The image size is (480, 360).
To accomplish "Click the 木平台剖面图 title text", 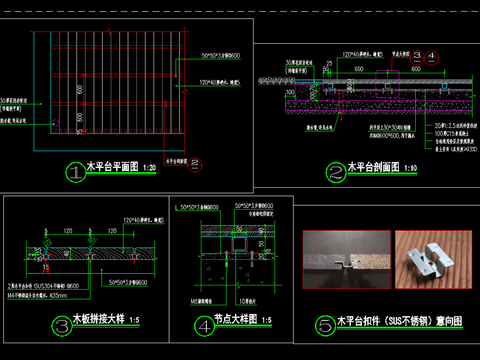I will (373, 167).
